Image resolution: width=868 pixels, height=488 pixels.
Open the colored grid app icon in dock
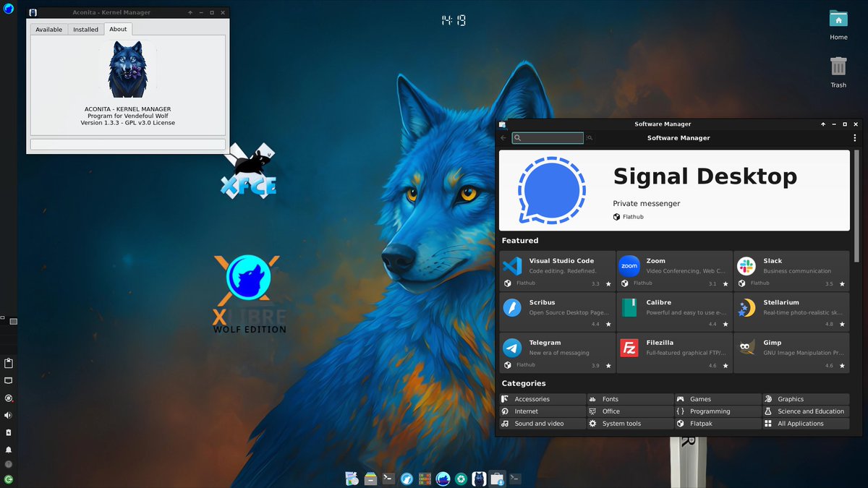pyautogui.click(x=425, y=478)
